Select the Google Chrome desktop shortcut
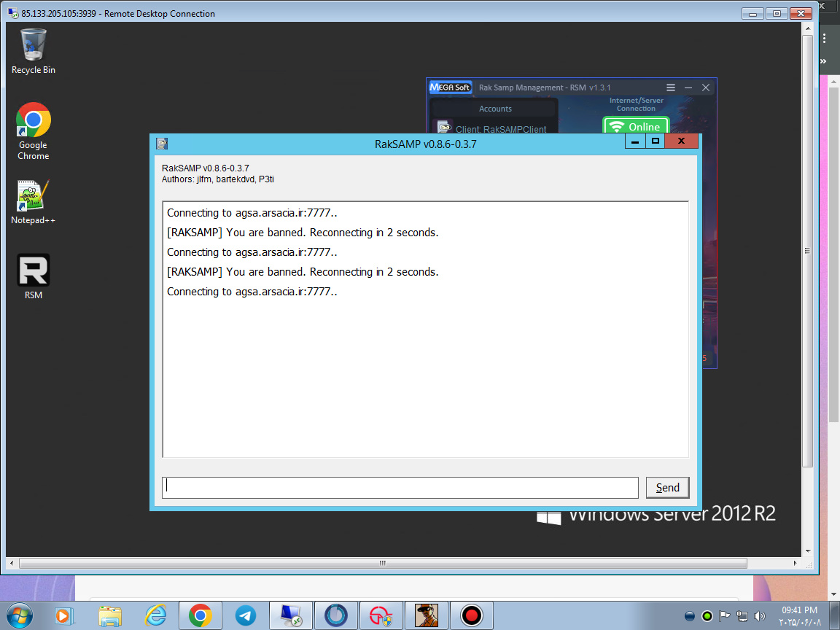This screenshot has height=630, width=840. [x=34, y=131]
